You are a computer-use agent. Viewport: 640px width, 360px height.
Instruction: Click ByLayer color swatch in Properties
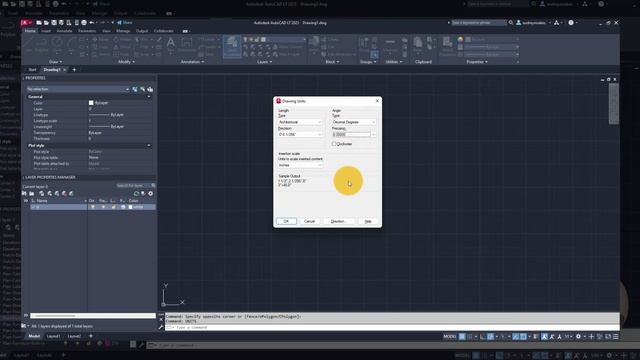coord(91,103)
